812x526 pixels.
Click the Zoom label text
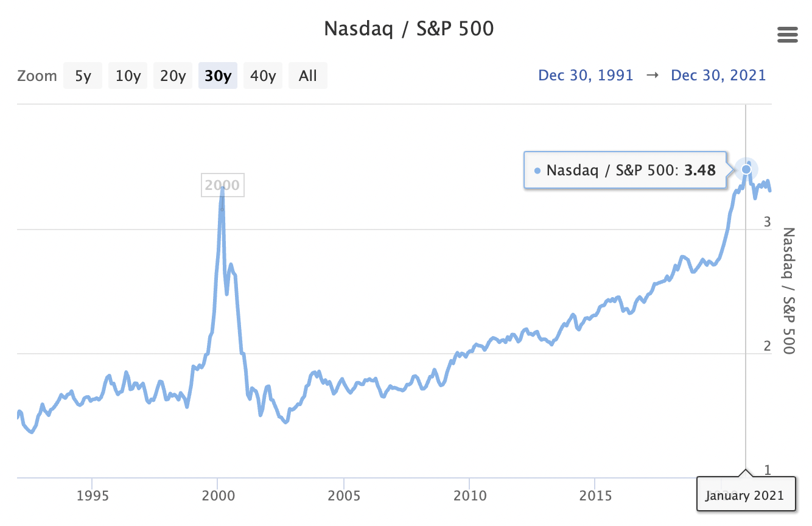pos(37,76)
